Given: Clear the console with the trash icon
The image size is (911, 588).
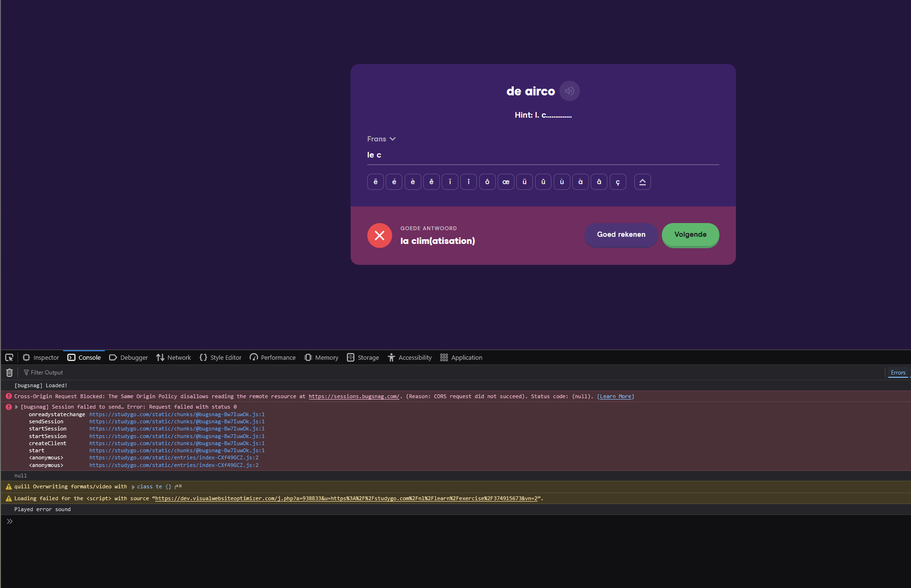Looking at the screenshot, I should pos(9,373).
